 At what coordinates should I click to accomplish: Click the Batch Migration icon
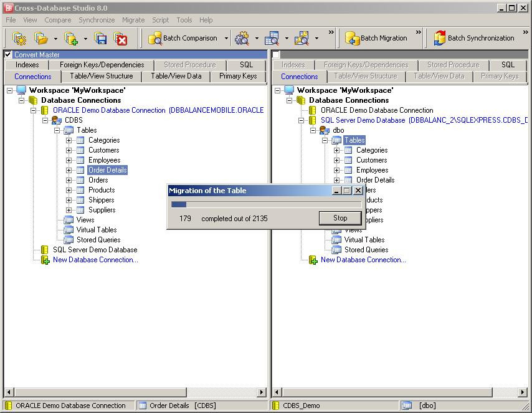point(352,39)
